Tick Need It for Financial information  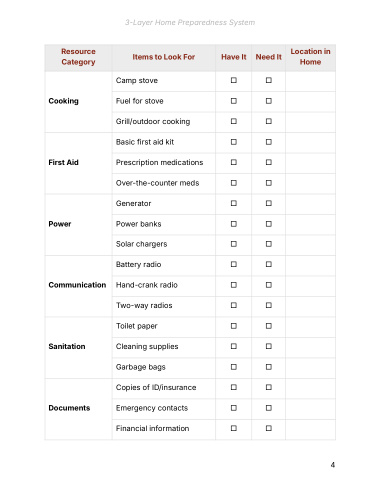pyautogui.click(x=269, y=428)
